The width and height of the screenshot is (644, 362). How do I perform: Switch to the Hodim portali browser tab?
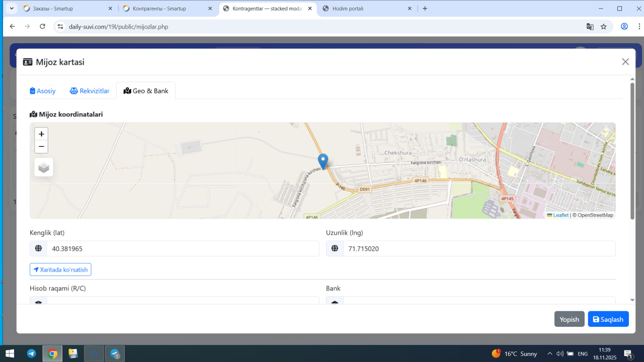point(367,9)
